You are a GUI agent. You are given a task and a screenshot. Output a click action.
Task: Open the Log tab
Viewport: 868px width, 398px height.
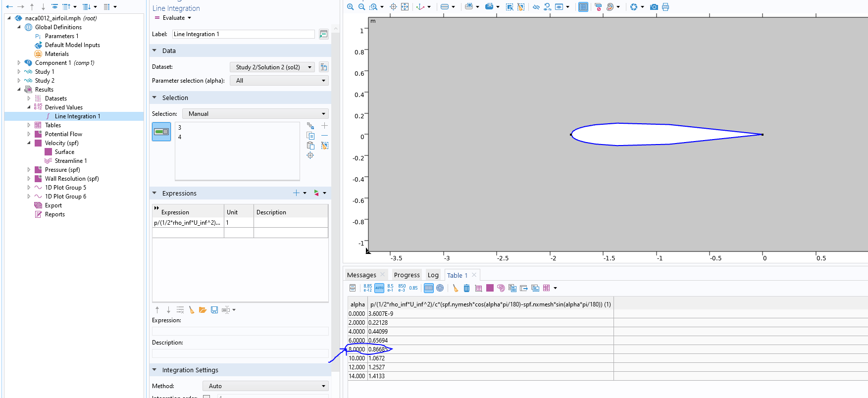coord(433,275)
